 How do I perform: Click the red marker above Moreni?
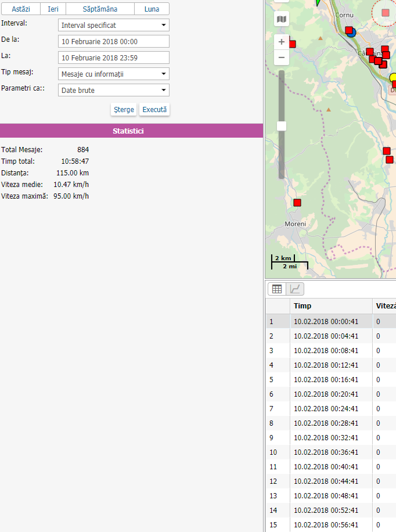pyautogui.click(x=297, y=203)
